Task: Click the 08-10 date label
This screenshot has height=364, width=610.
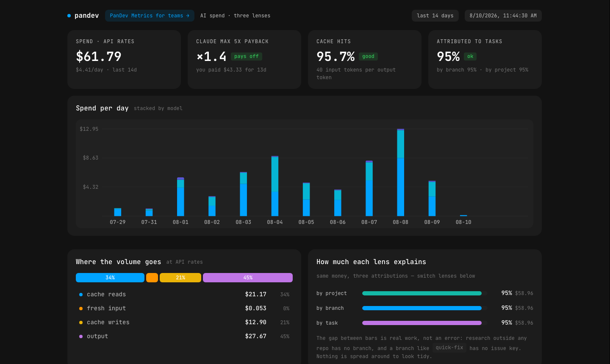Action: (463, 222)
